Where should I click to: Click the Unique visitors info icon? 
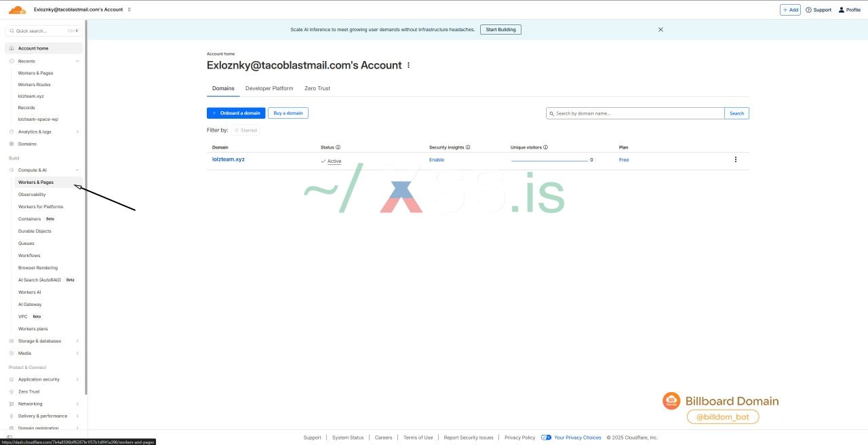pos(546,147)
